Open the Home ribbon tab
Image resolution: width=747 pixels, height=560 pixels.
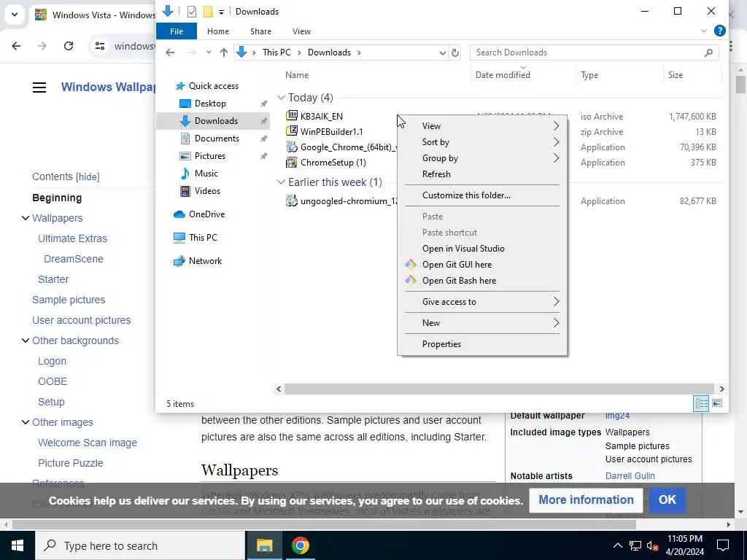tap(217, 31)
